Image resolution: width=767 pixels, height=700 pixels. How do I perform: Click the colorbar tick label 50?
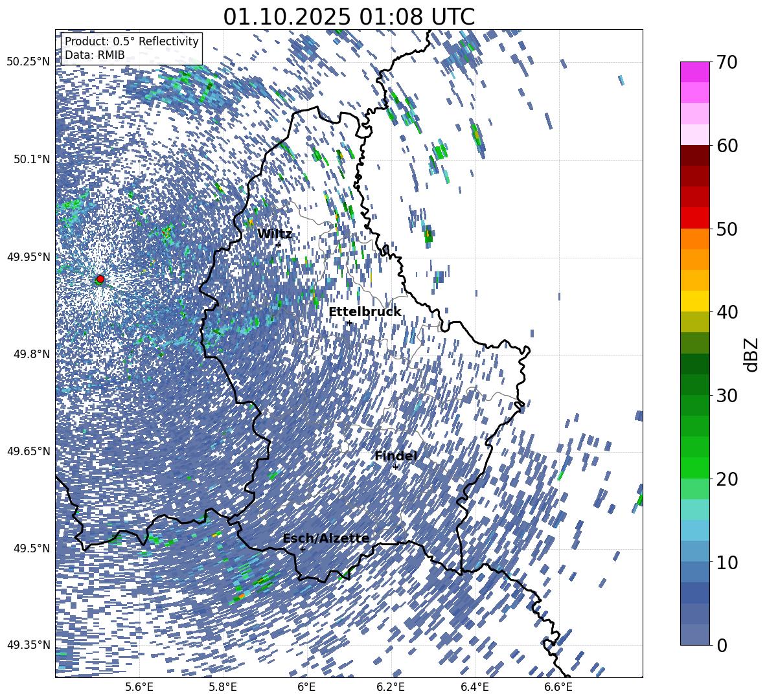(x=727, y=229)
